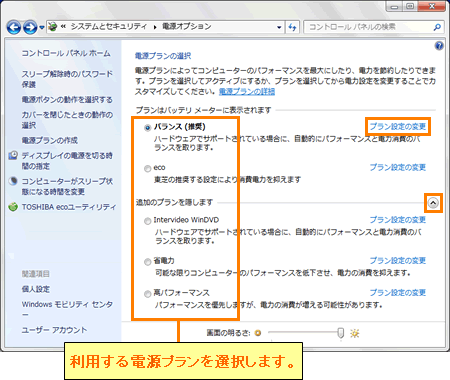Click the green TOSHIBA eco utility icon

[13, 207]
